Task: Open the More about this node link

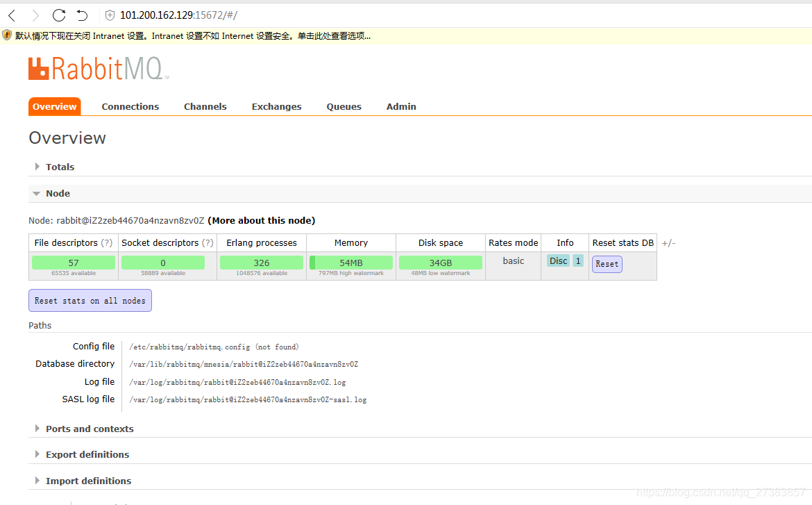Action: coord(262,220)
